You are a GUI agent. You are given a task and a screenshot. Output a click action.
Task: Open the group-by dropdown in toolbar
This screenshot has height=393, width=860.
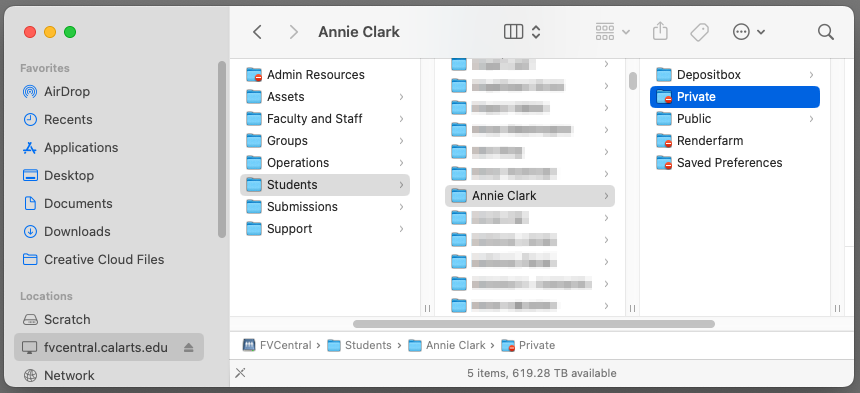pos(613,32)
